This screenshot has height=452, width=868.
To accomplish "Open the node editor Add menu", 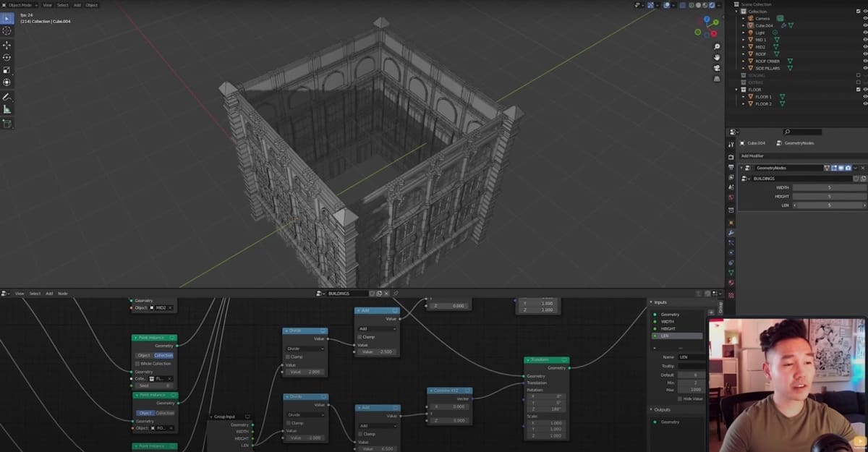I will click(x=49, y=294).
